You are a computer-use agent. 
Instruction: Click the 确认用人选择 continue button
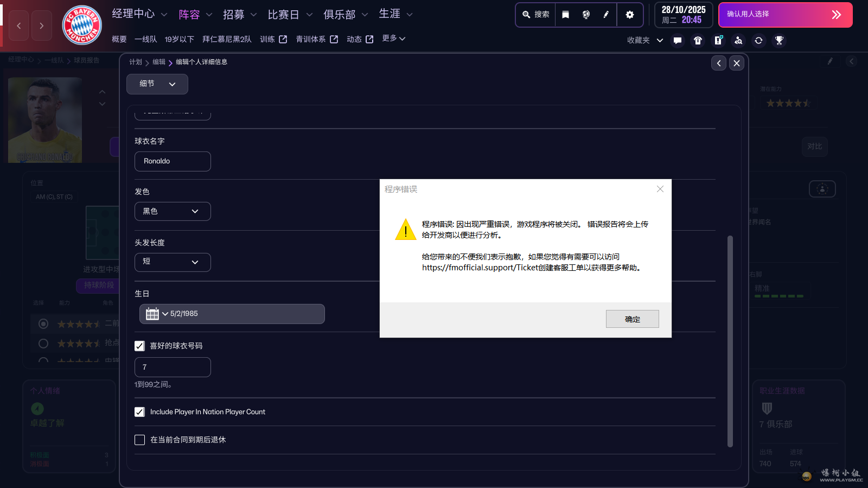[x=784, y=15]
